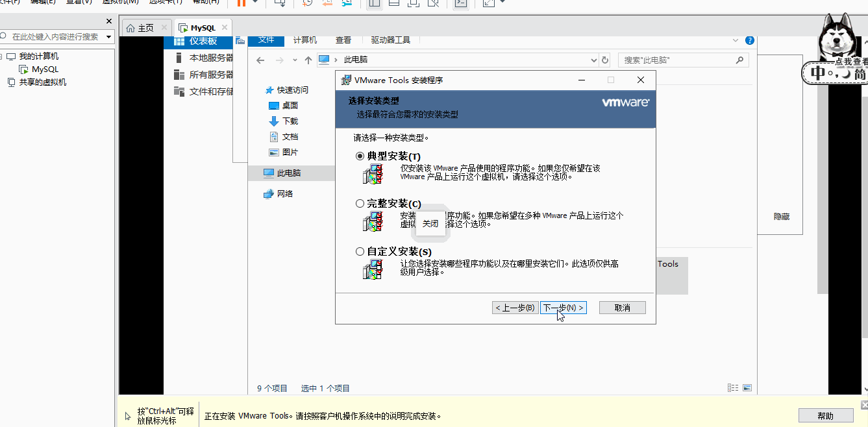This screenshot has height=427, width=868.
Task: Expand the address bar history dropdown
Action: [x=593, y=60]
